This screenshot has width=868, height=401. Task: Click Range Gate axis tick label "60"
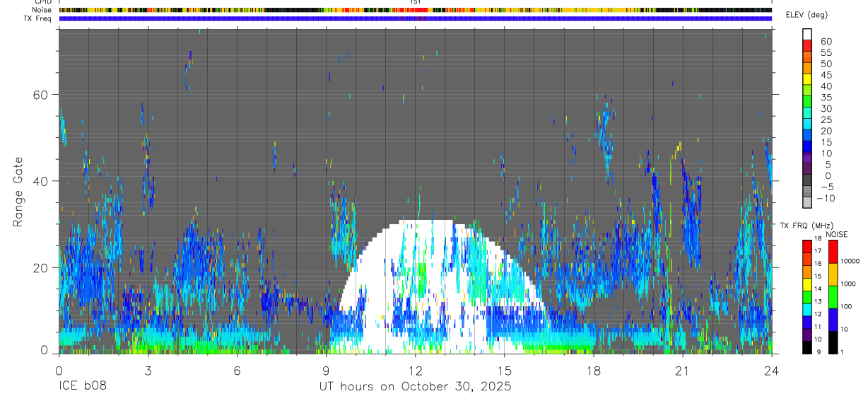[40, 95]
